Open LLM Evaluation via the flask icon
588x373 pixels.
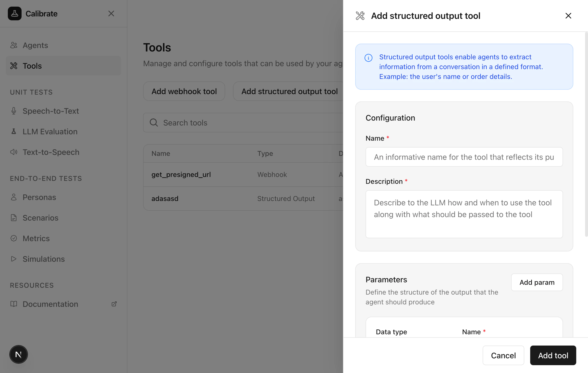[x=14, y=131]
